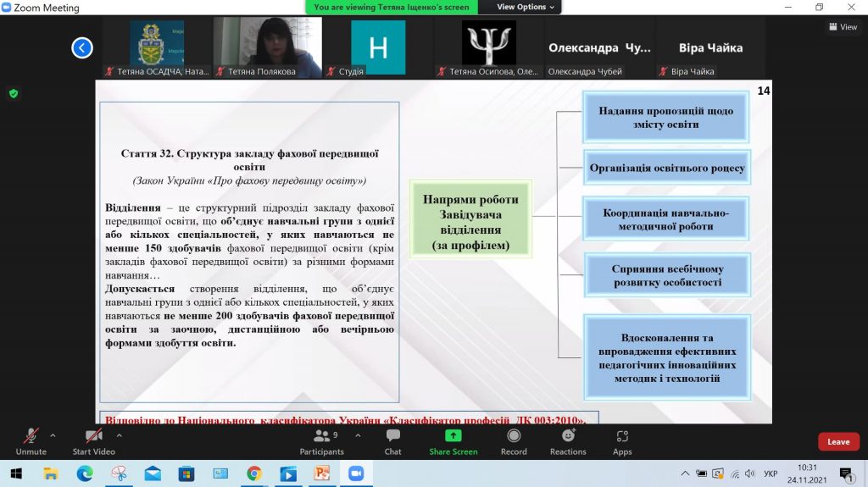Expand the arrow next to Participants
Image resolution: width=868 pixels, height=487 pixels.
(356, 435)
